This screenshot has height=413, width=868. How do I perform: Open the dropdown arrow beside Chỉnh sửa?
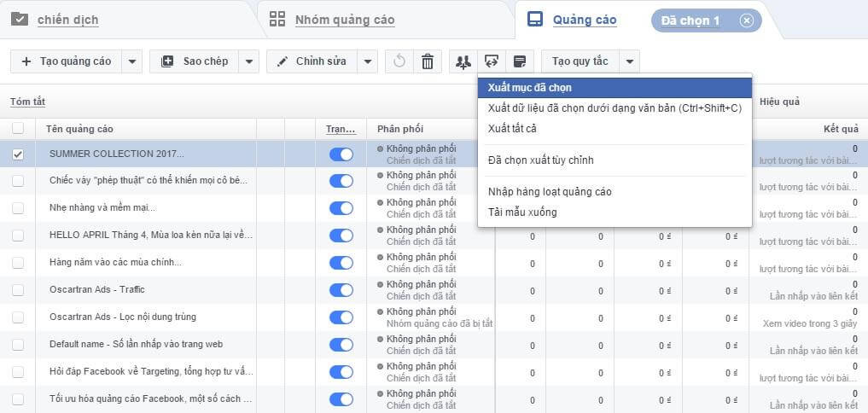(367, 61)
